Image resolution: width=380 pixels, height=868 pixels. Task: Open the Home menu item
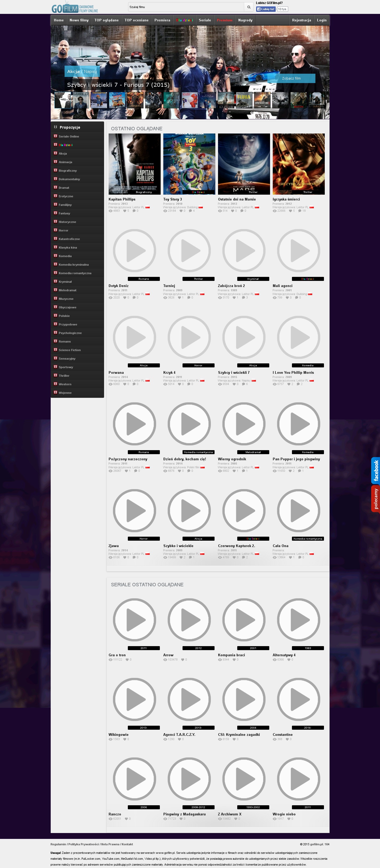(59, 20)
